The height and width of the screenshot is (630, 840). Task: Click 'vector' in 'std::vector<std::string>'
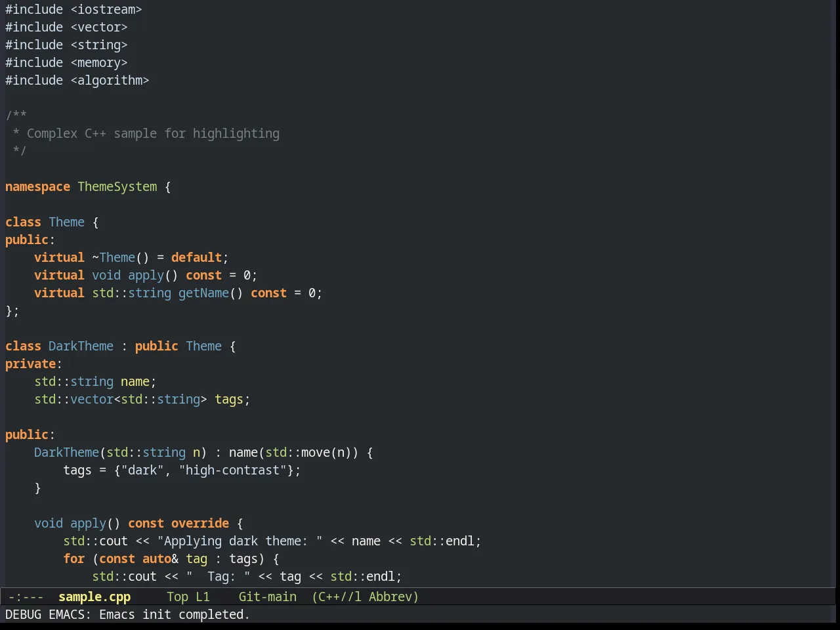click(92, 400)
